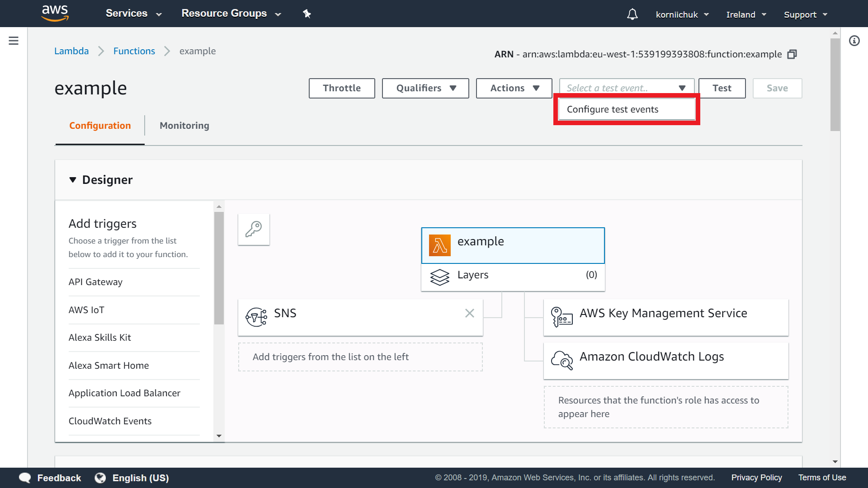The height and width of the screenshot is (488, 868).
Task: Open the Qualifiers dropdown
Action: click(x=425, y=88)
